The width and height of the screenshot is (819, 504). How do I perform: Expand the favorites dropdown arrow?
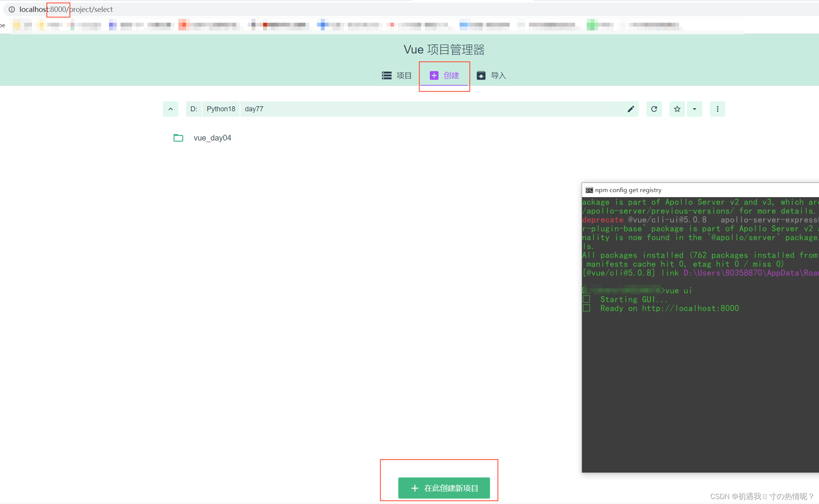695,109
